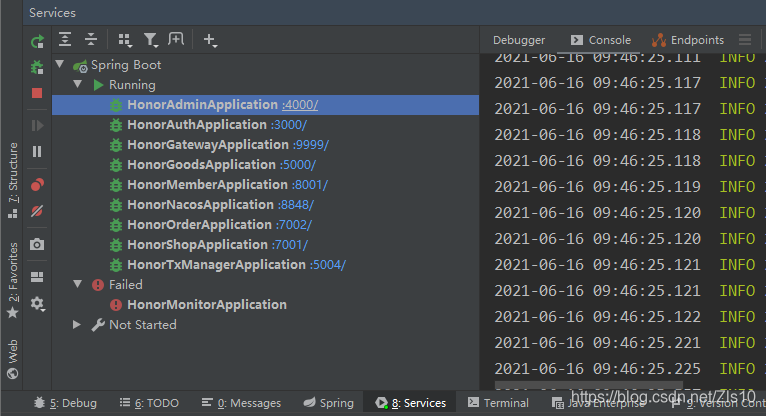766x416 pixels.
Task: Open the :4000/ port link
Action: (x=300, y=105)
